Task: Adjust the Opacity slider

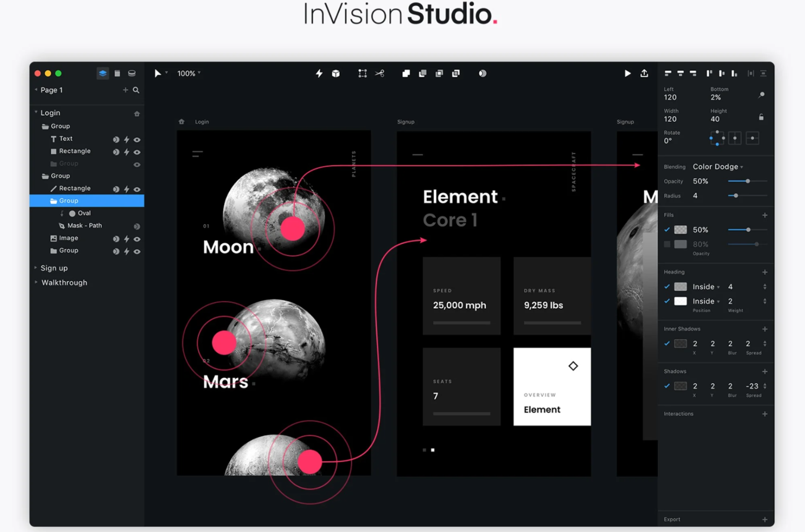Action: click(x=748, y=181)
